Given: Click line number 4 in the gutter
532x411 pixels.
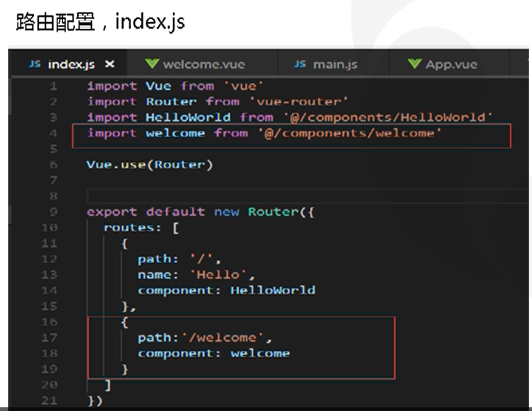Looking at the screenshot, I should coord(53,133).
